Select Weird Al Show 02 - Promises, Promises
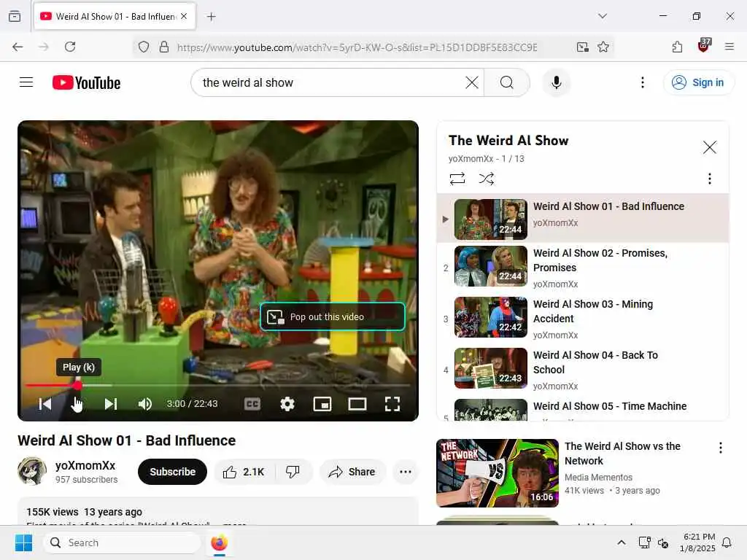The height and width of the screenshot is (560, 747). coord(583,268)
